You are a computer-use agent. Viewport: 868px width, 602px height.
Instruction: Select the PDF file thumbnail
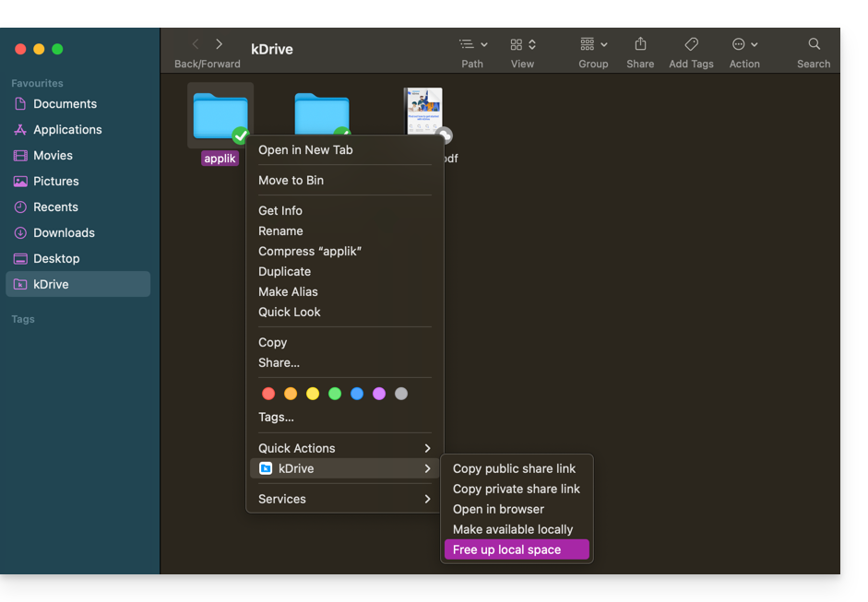tap(422, 112)
